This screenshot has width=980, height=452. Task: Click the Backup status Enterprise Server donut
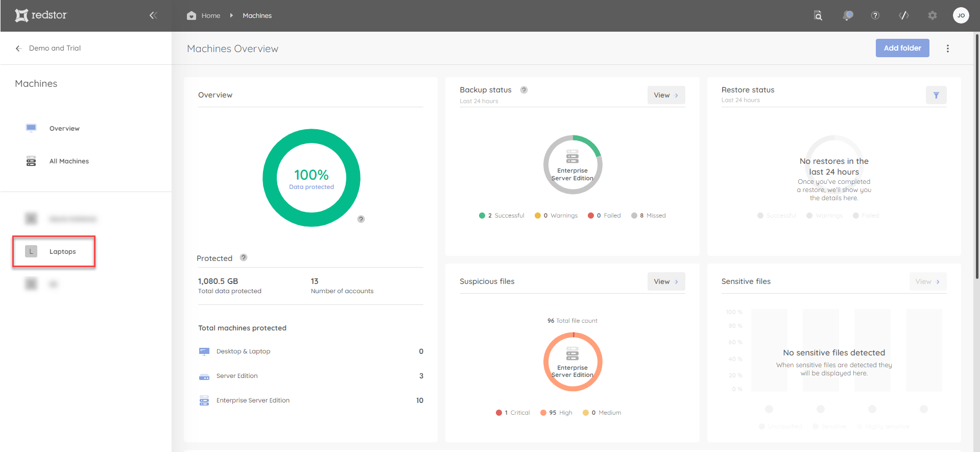click(572, 164)
